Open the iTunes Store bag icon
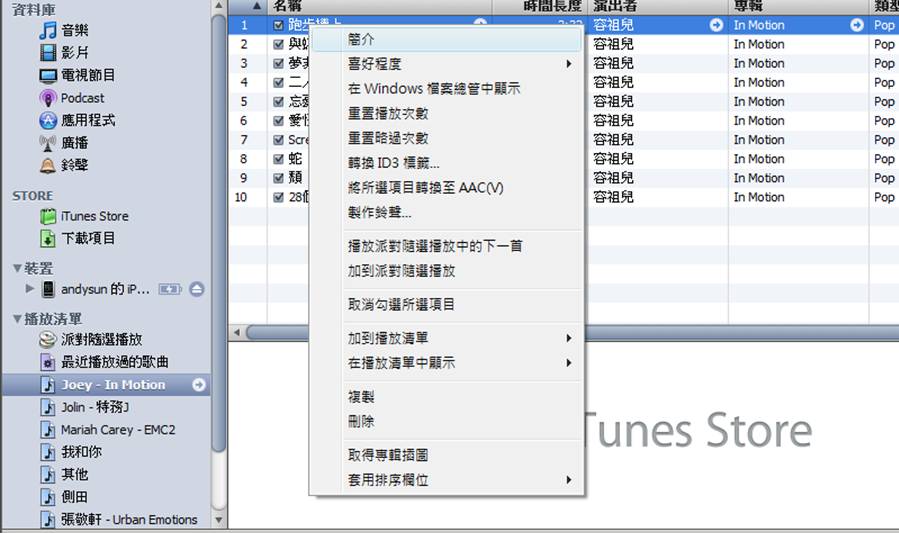 click(x=48, y=216)
